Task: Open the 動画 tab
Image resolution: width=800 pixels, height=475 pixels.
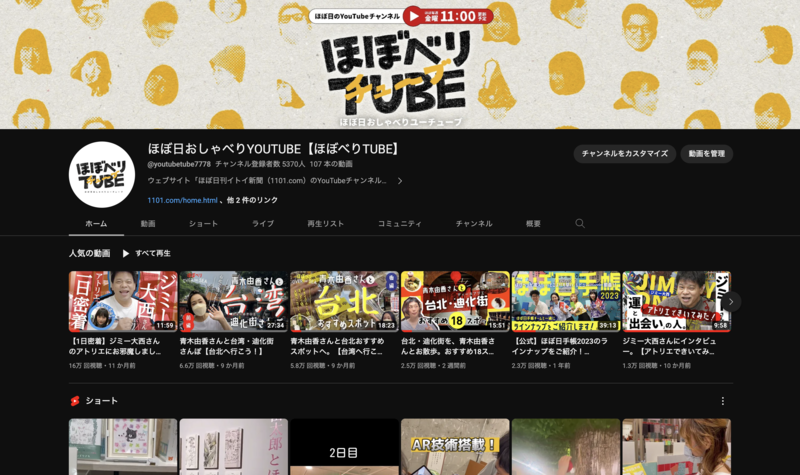Action: (148, 223)
